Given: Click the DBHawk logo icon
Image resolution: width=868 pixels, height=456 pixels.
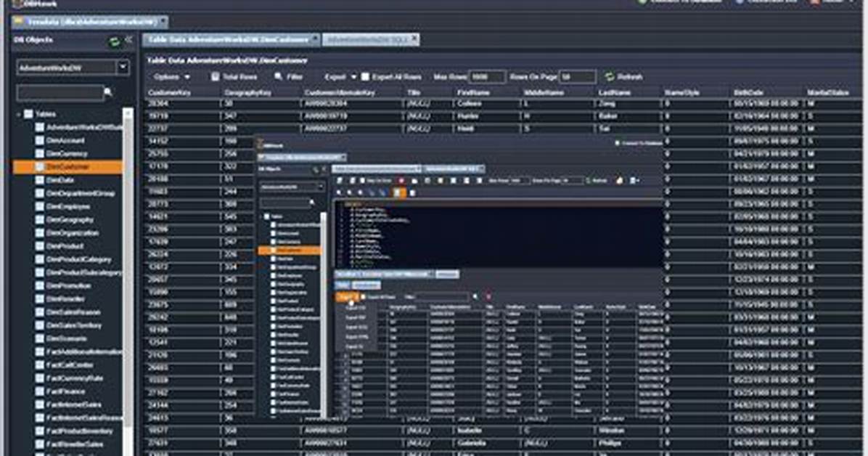Looking at the screenshot, I should pos(17,4).
